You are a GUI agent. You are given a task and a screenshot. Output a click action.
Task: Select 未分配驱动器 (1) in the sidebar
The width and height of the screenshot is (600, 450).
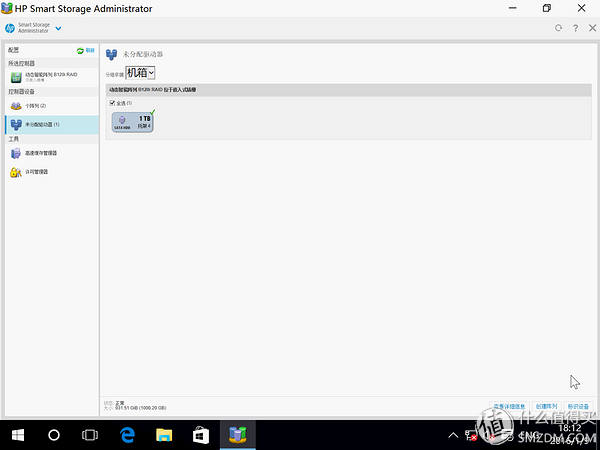pyautogui.click(x=52, y=125)
